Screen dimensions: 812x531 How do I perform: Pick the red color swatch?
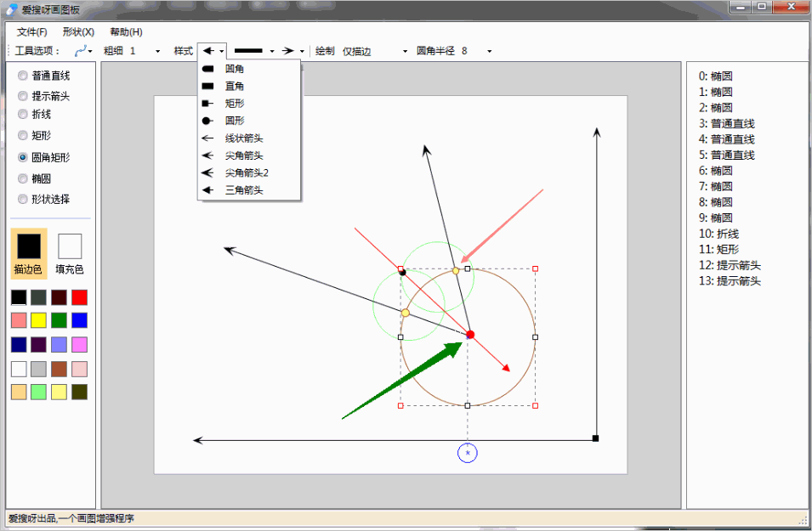click(79, 297)
